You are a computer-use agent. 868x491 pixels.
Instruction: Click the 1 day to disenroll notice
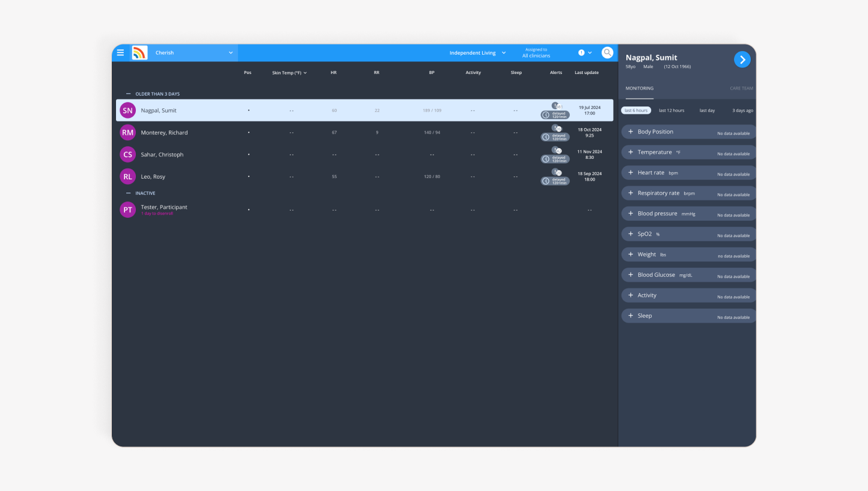[157, 214]
